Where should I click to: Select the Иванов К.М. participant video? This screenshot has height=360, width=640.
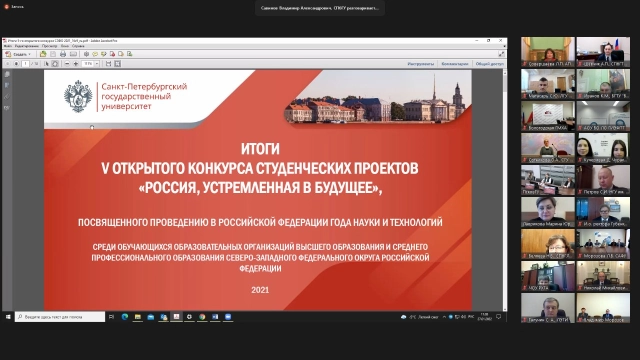click(x=603, y=84)
